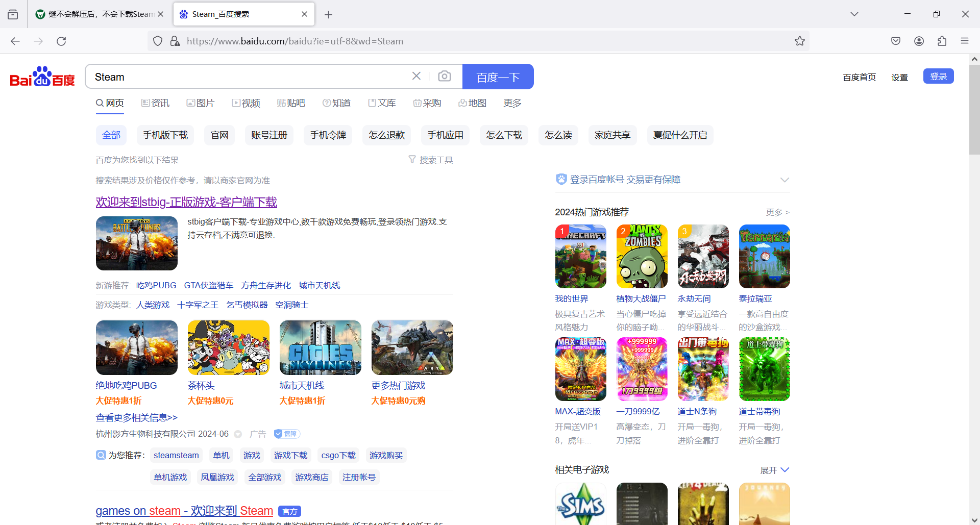Select the 全部 filter chip
This screenshot has height=525, width=980.
(111, 135)
